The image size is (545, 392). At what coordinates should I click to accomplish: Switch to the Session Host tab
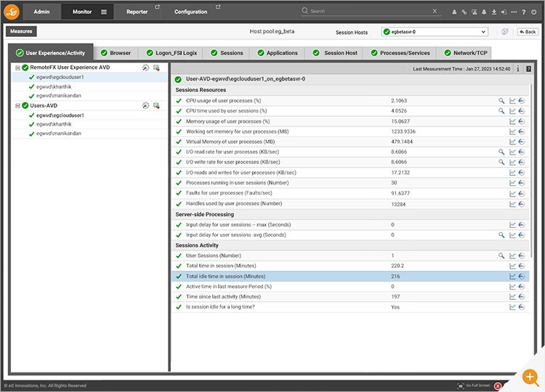click(335, 53)
